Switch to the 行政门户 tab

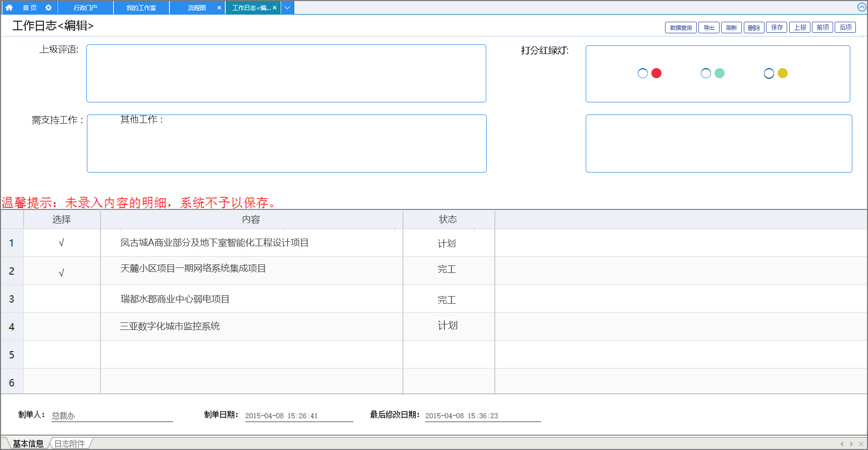[85, 8]
